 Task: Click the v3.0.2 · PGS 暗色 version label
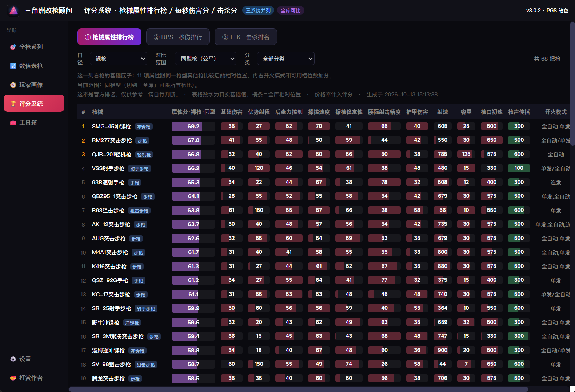pyautogui.click(x=547, y=11)
